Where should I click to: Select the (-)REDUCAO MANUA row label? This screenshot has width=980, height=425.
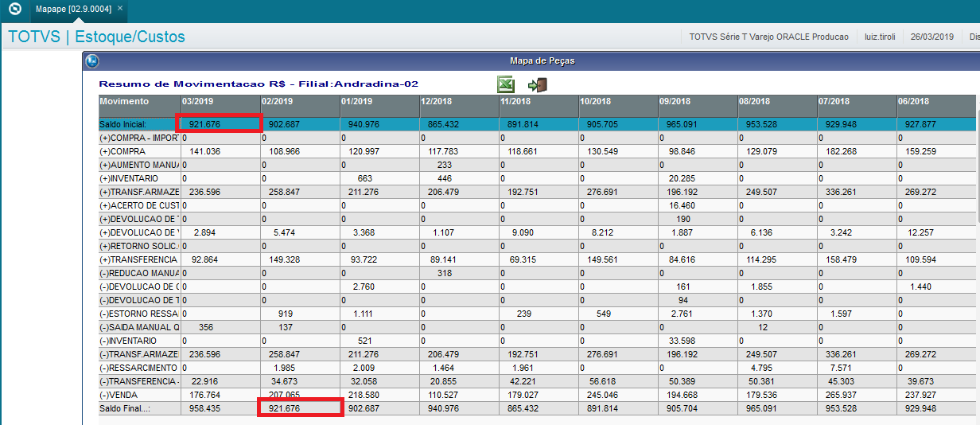click(x=139, y=273)
